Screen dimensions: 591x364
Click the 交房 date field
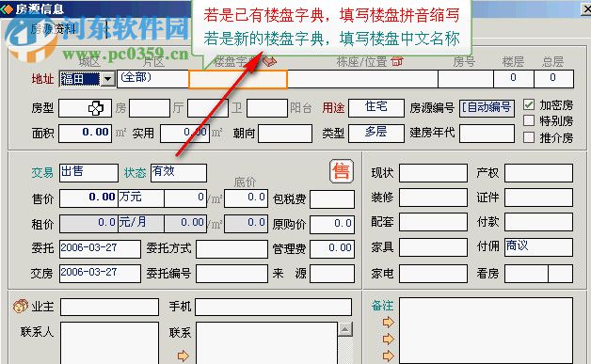100,274
